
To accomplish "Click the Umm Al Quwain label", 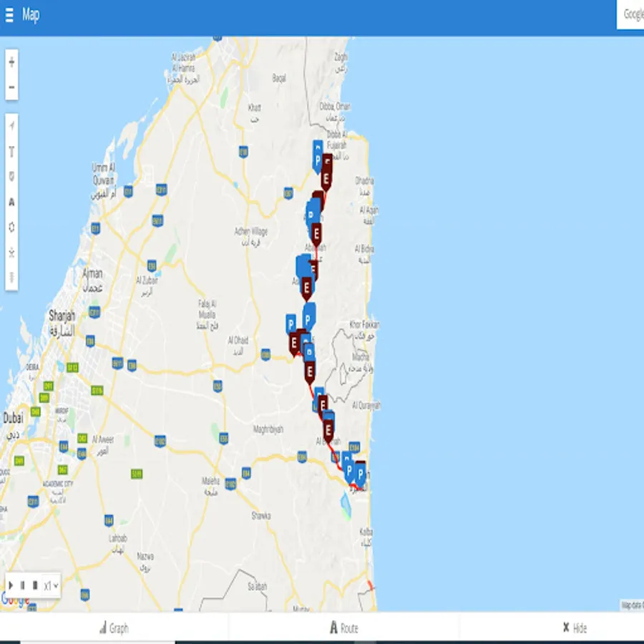I will [104, 181].
